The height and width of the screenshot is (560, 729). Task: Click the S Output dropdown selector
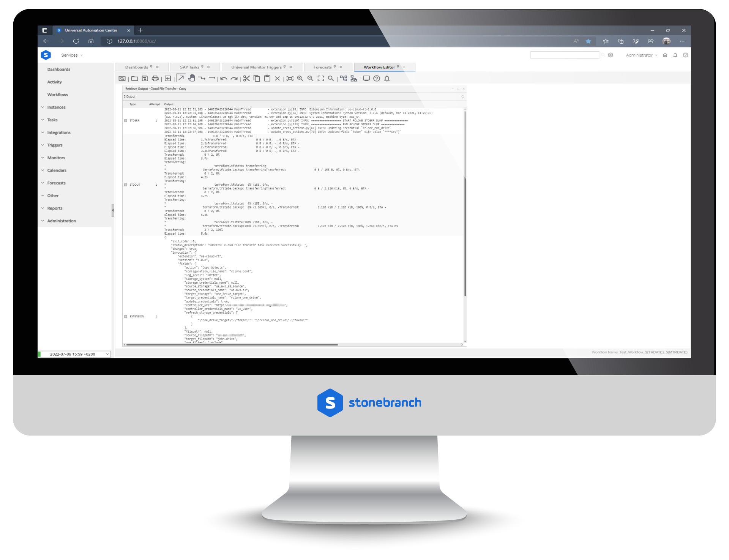pyautogui.click(x=129, y=96)
